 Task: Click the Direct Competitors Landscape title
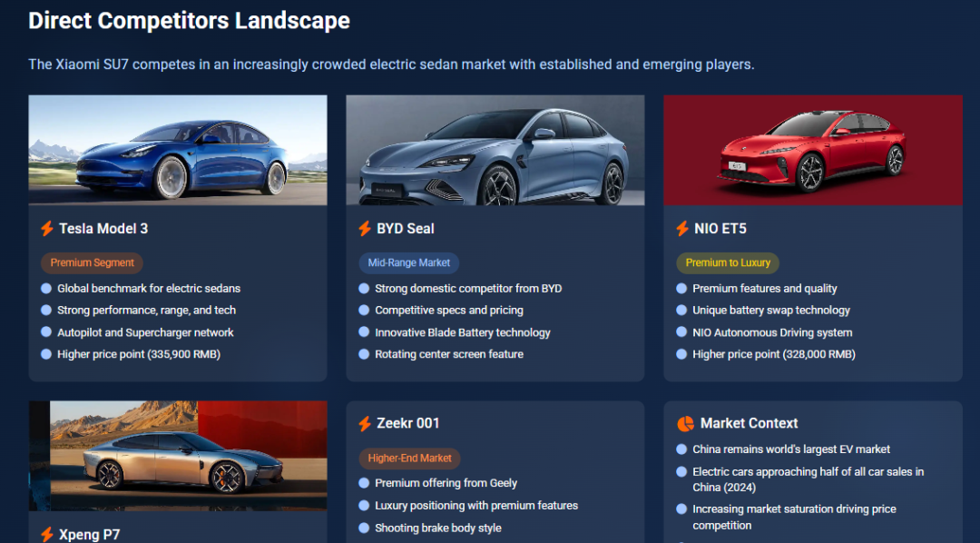click(x=190, y=21)
